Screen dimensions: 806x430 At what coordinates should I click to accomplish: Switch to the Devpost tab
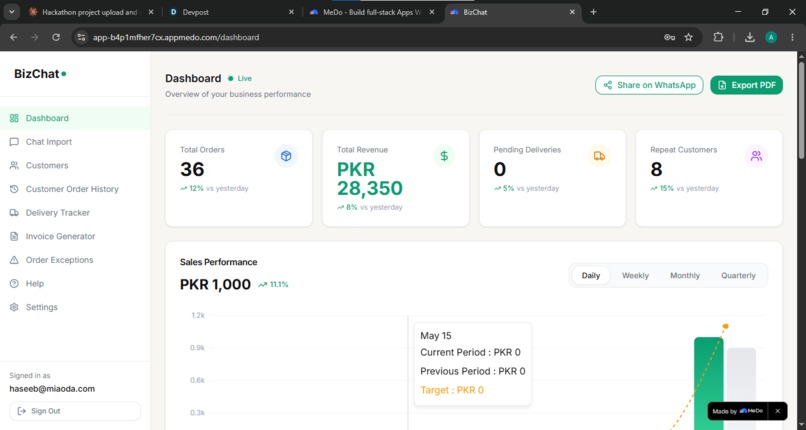coord(230,12)
